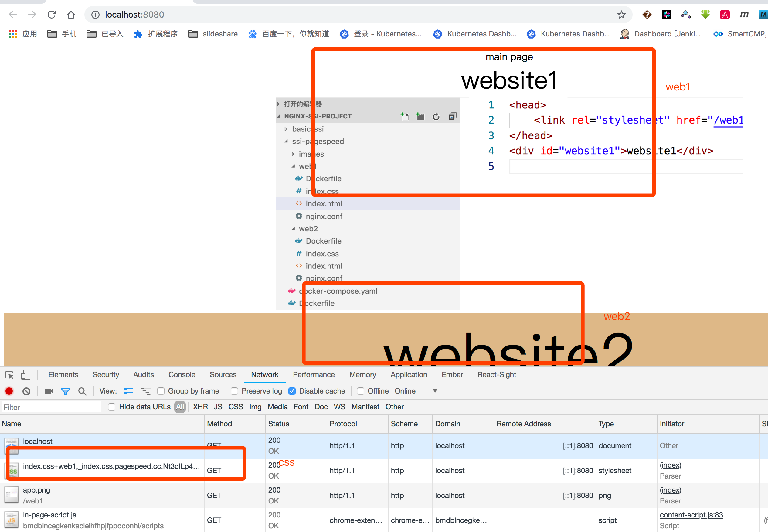Click the localhost:8080 address bar
This screenshot has height=532, width=768.
coord(358,15)
